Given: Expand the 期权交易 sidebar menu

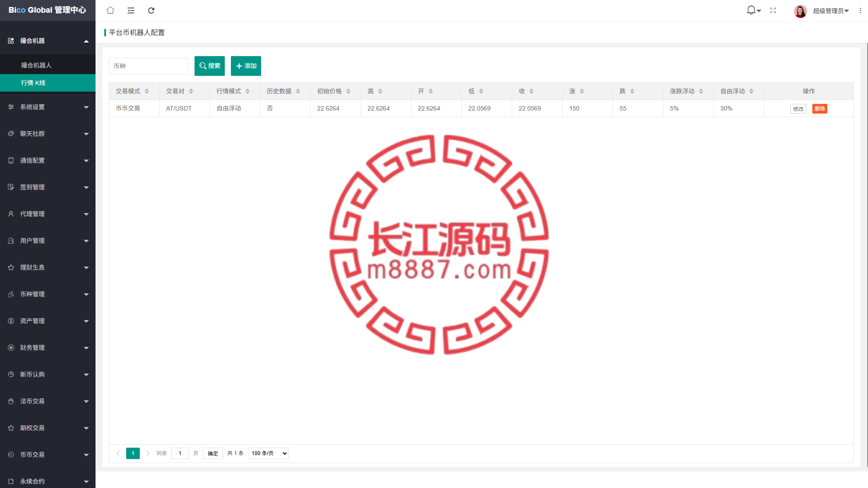Looking at the screenshot, I should coord(48,428).
